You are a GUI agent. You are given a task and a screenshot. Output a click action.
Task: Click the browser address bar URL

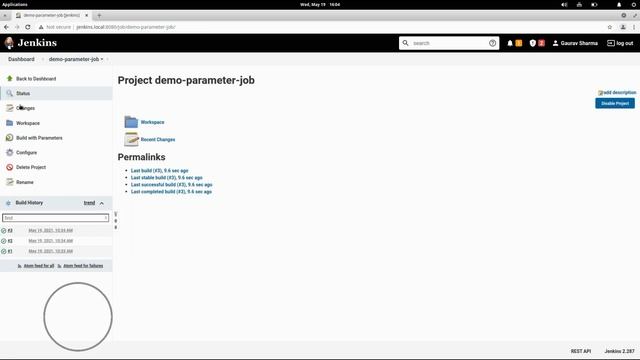click(x=126, y=27)
